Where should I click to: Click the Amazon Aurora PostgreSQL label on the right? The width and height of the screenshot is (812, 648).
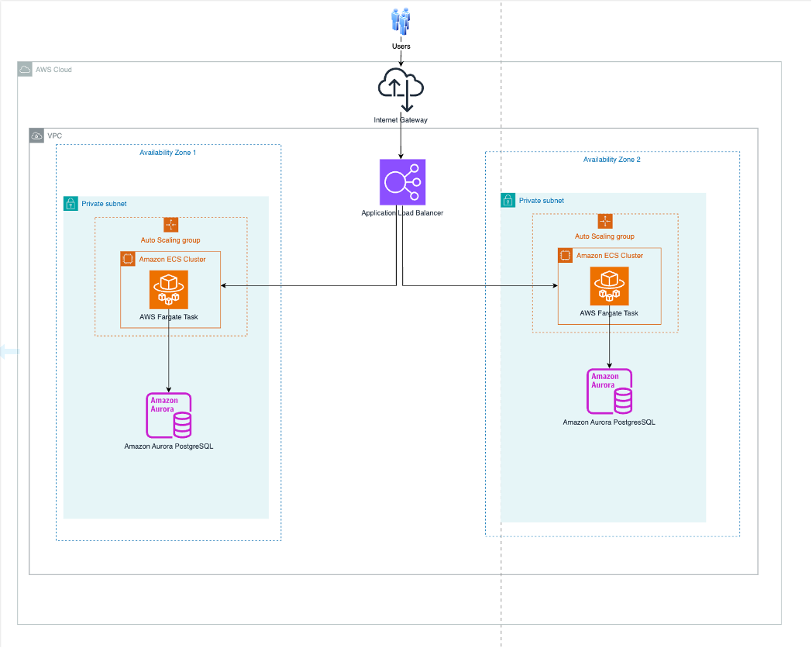609,422
